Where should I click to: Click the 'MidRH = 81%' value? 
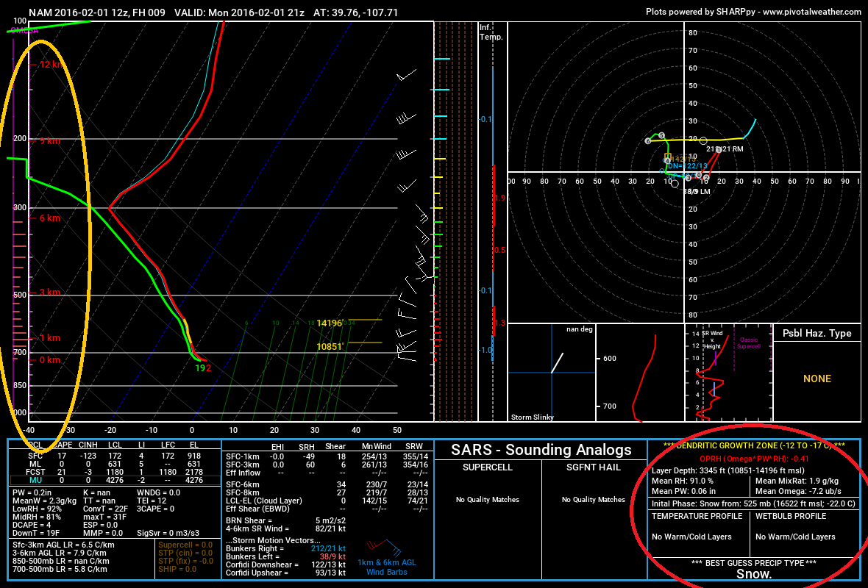tap(37, 517)
